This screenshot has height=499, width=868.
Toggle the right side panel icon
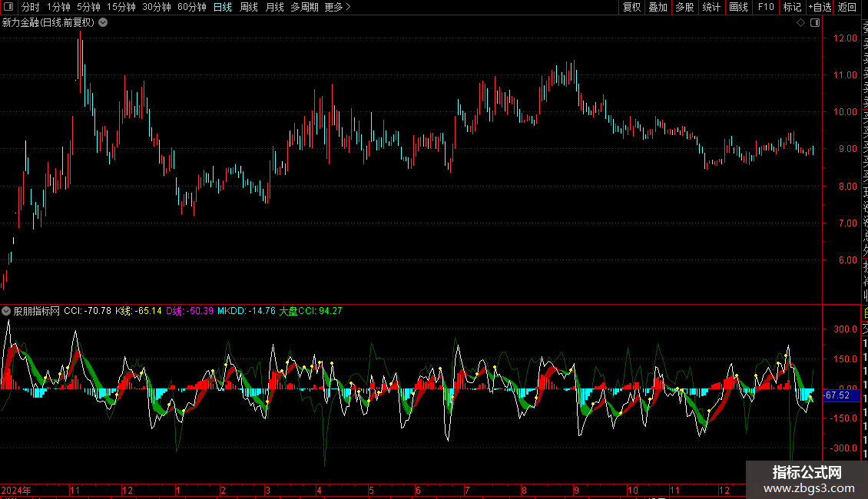(815, 23)
